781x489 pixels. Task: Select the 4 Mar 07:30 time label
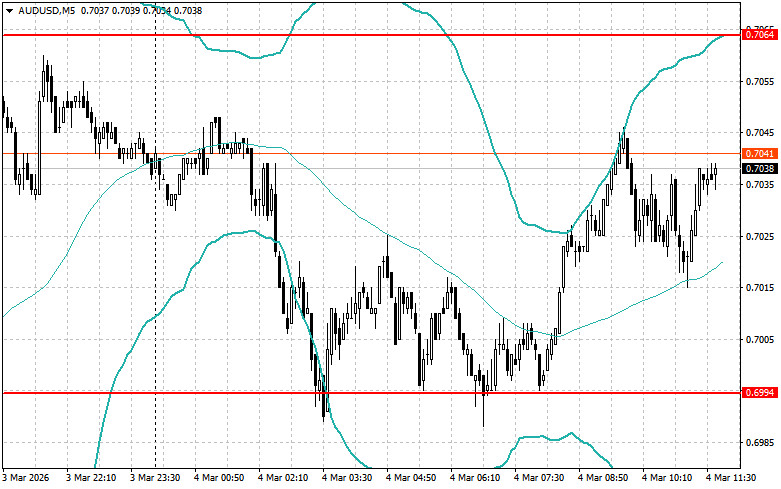(x=539, y=478)
